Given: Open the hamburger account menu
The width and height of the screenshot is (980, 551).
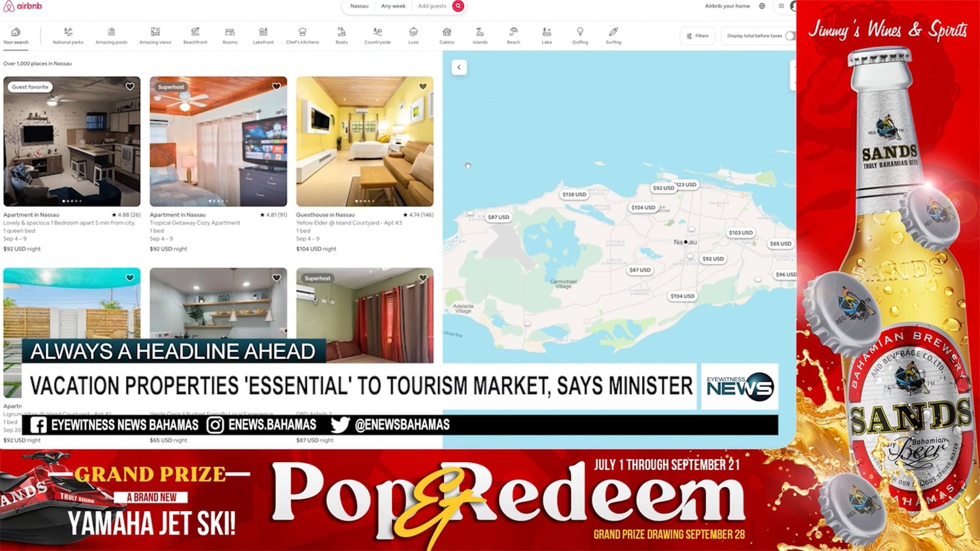Looking at the screenshot, I should click(x=781, y=6).
